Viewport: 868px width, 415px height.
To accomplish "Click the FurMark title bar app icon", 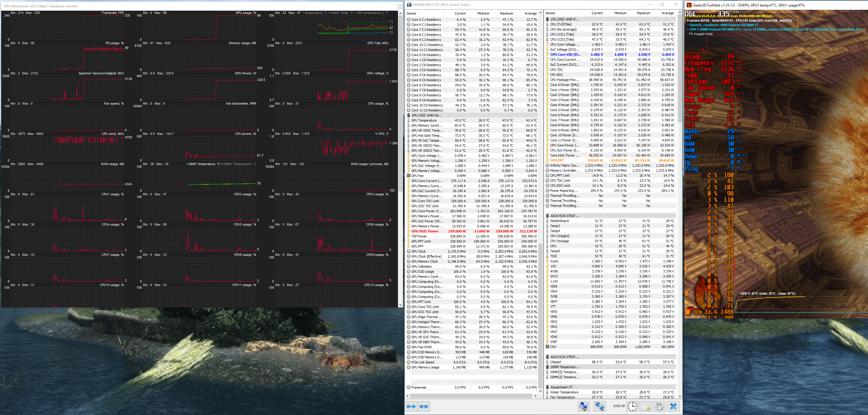I will [689, 5].
